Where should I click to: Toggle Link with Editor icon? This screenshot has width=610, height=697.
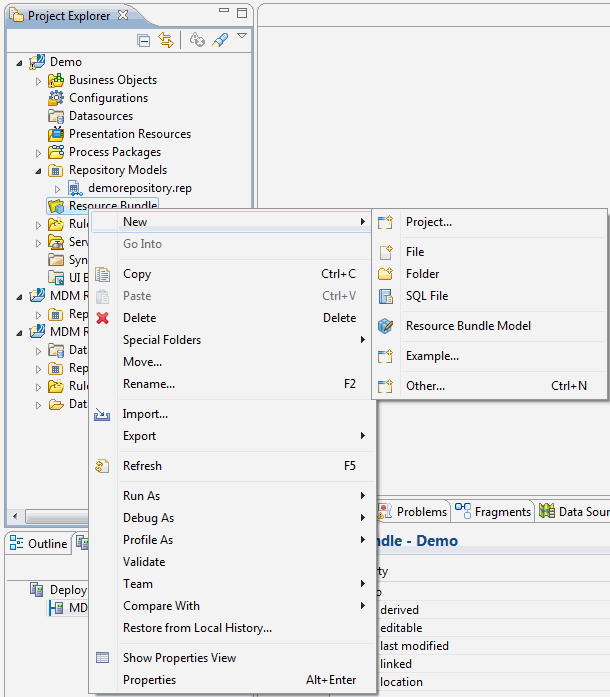click(166, 40)
